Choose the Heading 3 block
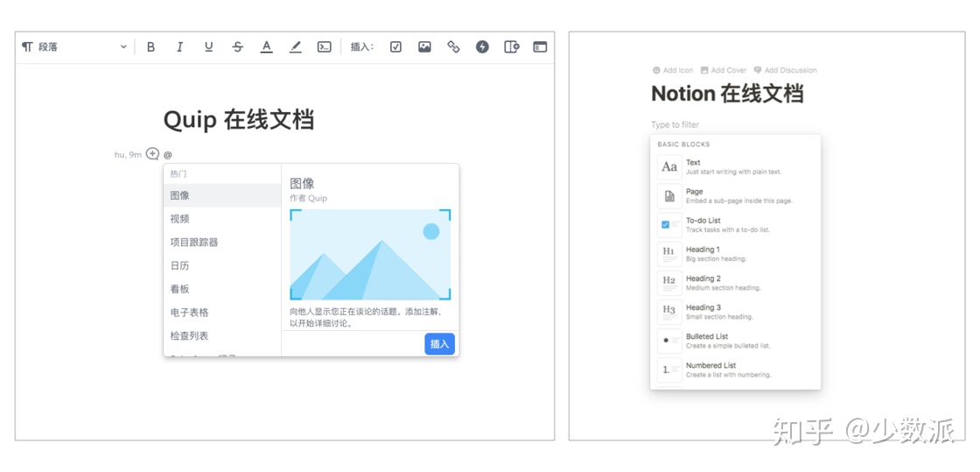The image size is (980, 472). [x=735, y=312]
